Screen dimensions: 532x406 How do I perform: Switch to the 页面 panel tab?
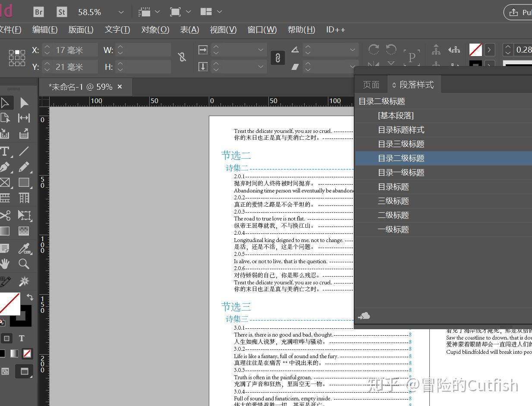click(x=370, y=85)
